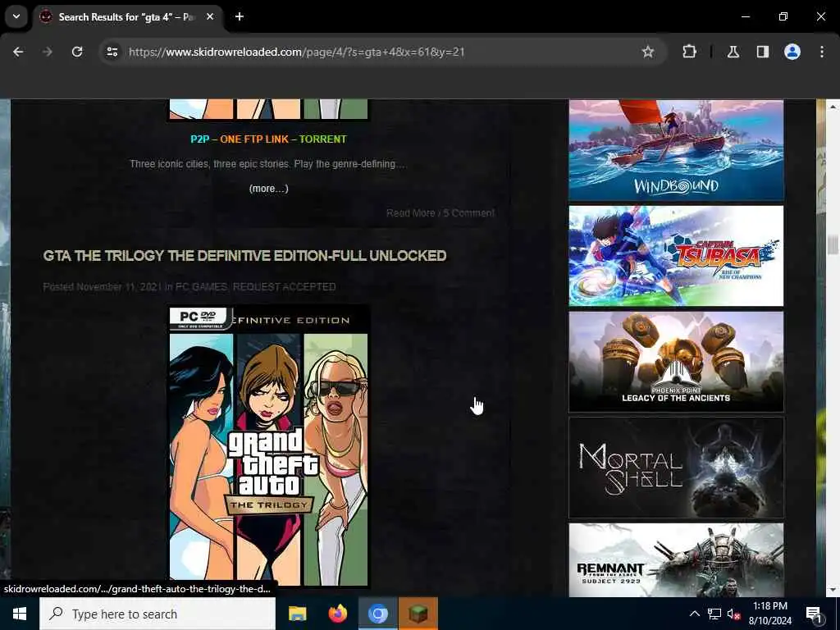Open a new browser tab
The image size is (840, 630).
pyautogui.click(x=240, y=16)
